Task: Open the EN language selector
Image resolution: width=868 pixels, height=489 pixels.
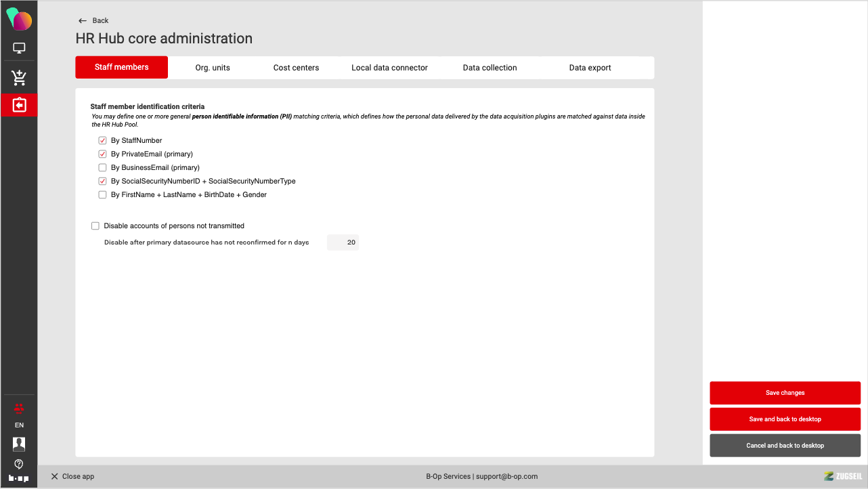Action: pyautogui.click(x=19, y=425)
